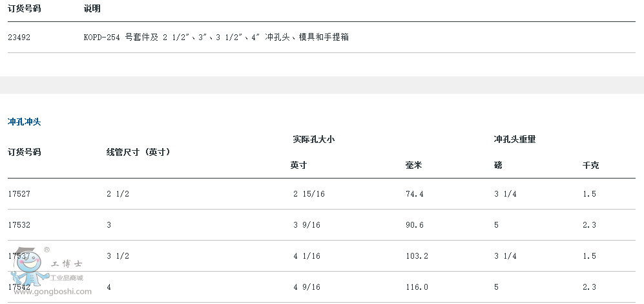Click the 3 9/16 inch hole size cell
Viewport: 644px width, 304px height.
click(x=307, y=225)
